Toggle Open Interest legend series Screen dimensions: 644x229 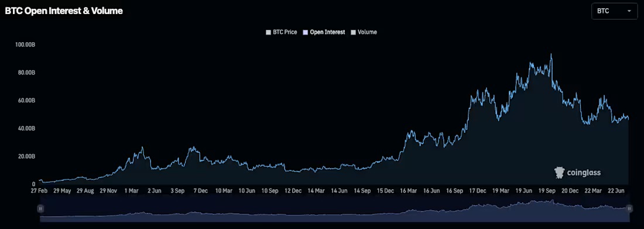pos(324,32)
